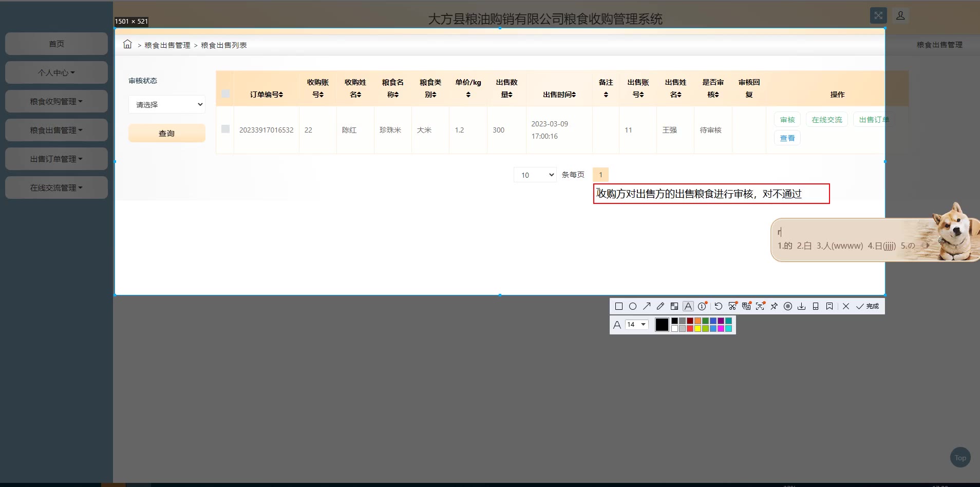Pick the magenta color swatch
The image size is (980, 487).
[x=721, y=329]
